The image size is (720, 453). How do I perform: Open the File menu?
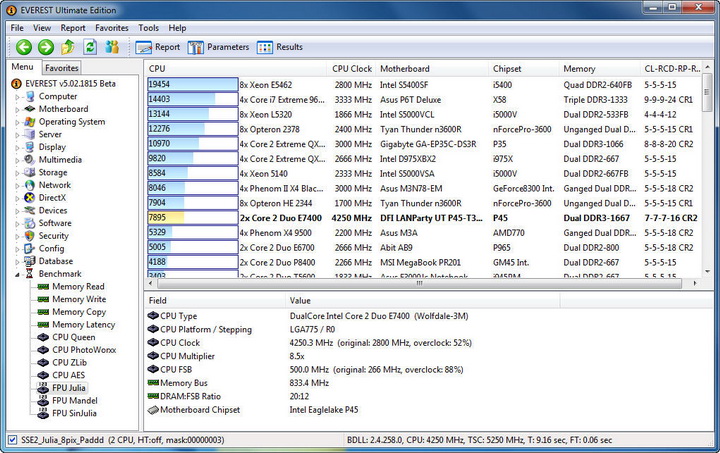[x=17, y=28]
